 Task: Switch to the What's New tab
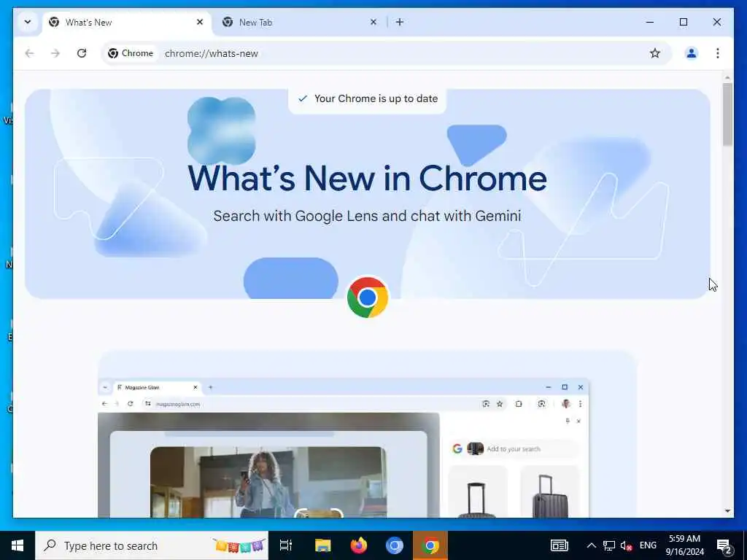(x=127, y=23)
